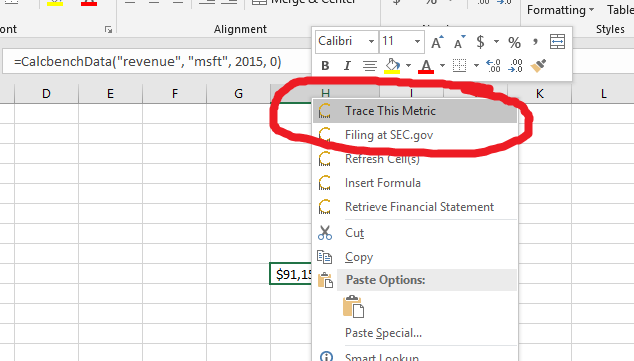
Task: Open the font size 11 dropdown
Action: (417, 42)
